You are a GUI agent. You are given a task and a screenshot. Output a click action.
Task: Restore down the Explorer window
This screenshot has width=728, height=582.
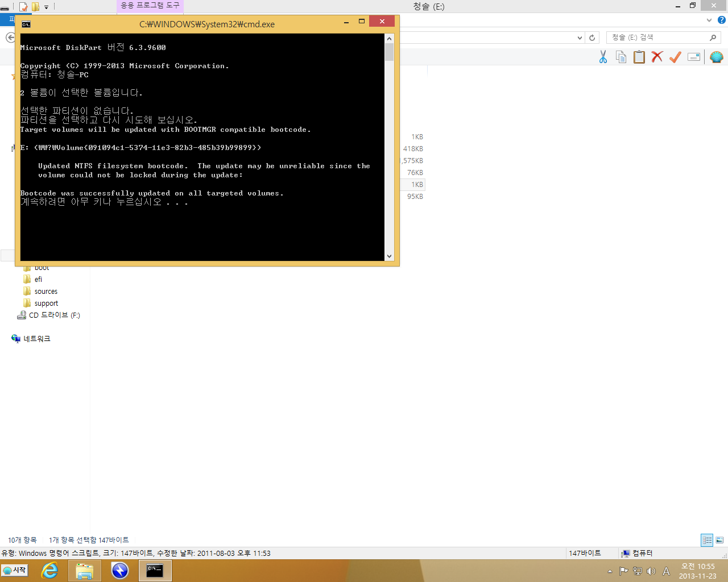[x=692, y=6]
